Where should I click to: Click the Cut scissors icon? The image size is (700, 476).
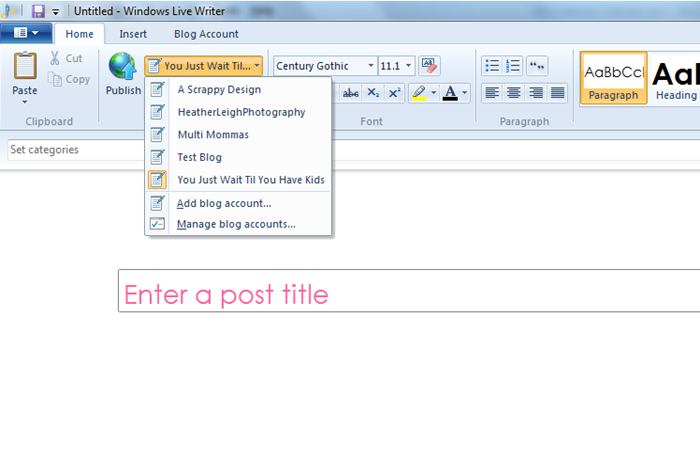tap(54, 58)
